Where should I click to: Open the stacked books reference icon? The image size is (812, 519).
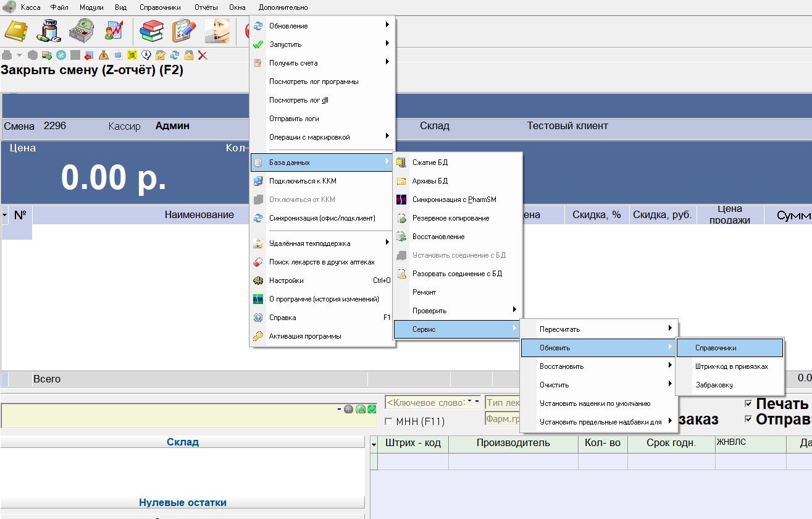click(x=151, y=31)
